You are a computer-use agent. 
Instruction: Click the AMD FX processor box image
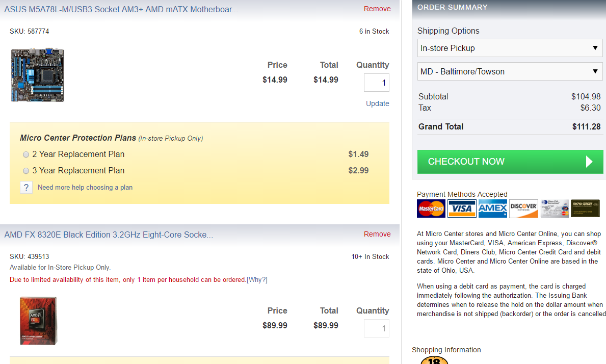pos(38,321)
